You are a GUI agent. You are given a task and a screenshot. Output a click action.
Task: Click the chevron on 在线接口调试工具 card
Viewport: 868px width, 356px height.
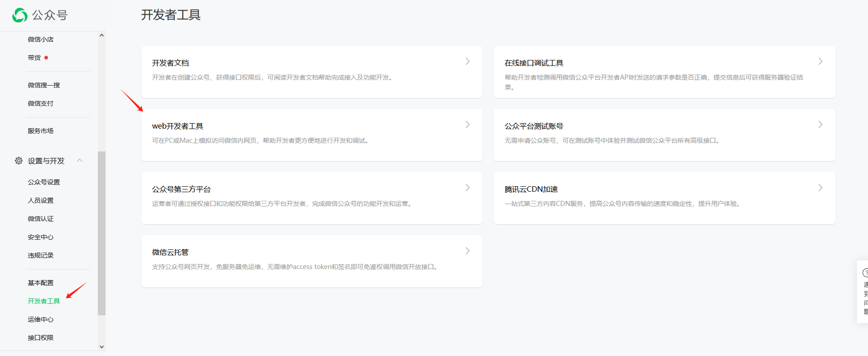[820, 61]
